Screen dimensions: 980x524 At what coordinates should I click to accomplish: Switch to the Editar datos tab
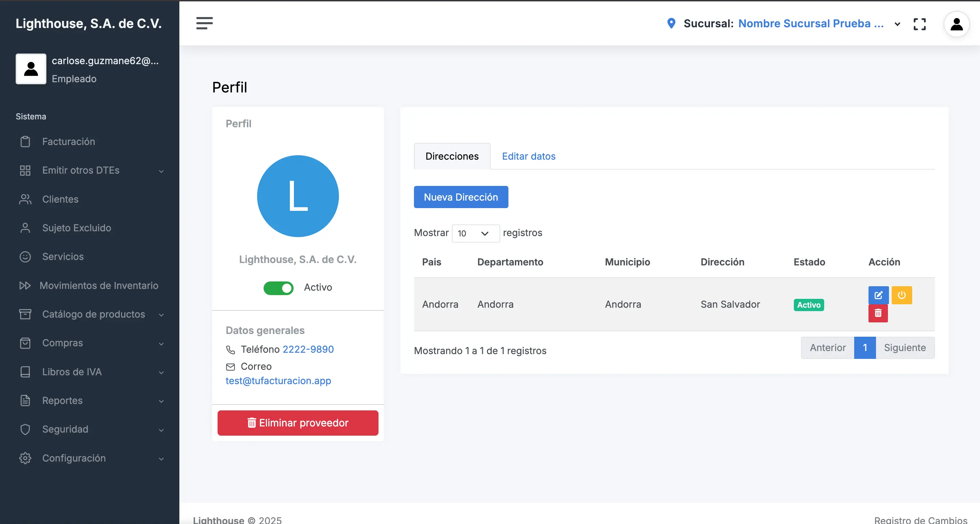coord(529,156)
